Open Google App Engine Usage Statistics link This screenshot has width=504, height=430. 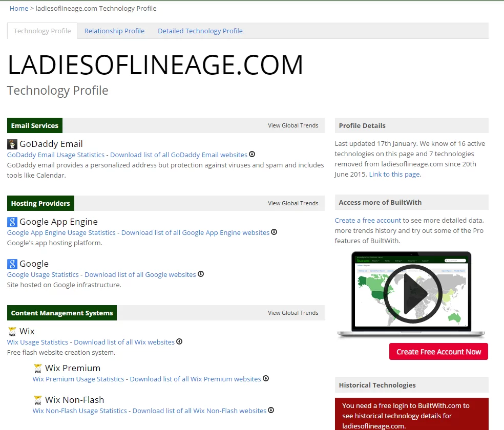tap(61, 232)
